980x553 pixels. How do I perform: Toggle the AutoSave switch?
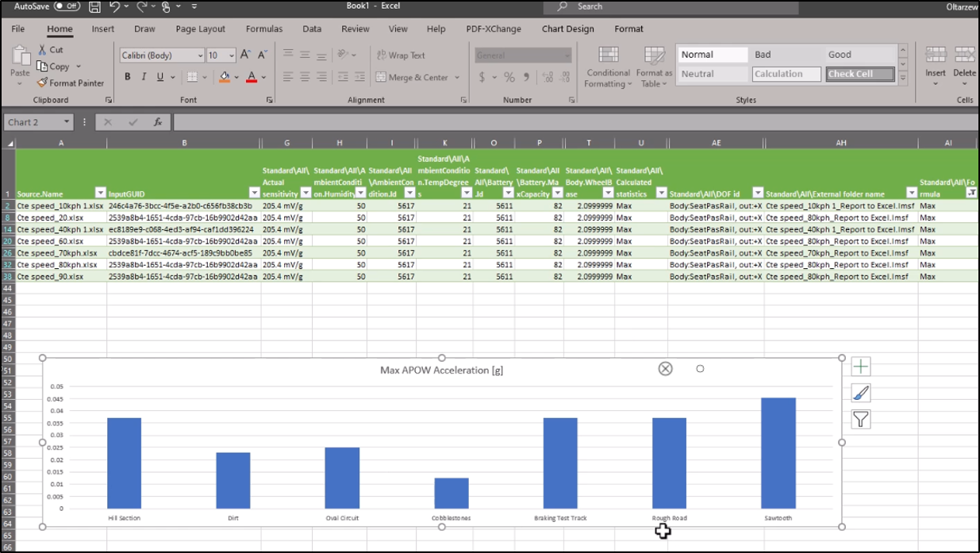(67, 6)
